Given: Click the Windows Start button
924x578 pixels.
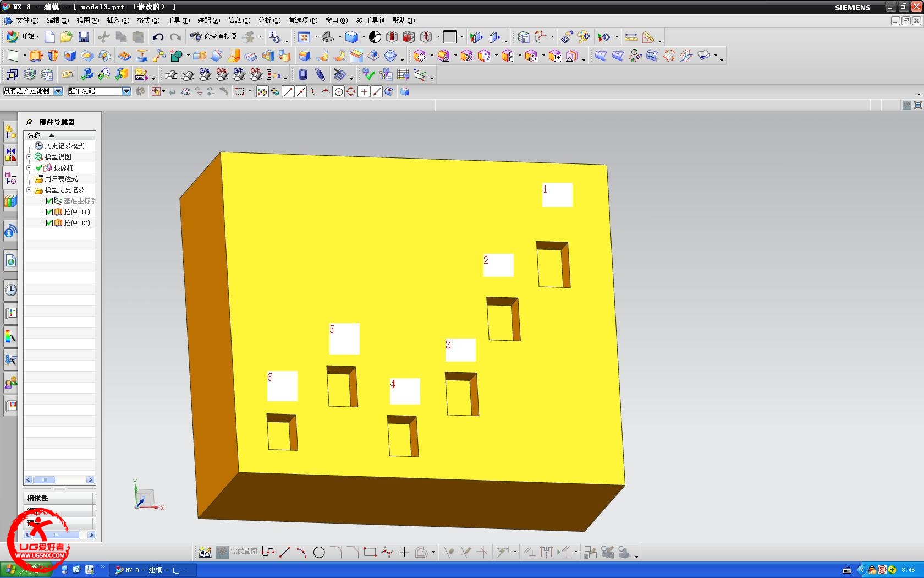Looking at the screenshot, I should 26,570.
